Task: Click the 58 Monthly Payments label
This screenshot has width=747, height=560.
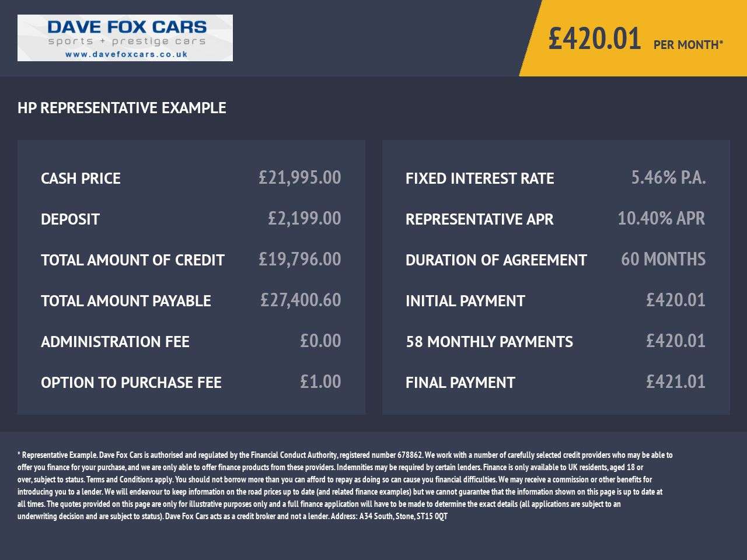Action: (x=489, y=342)
